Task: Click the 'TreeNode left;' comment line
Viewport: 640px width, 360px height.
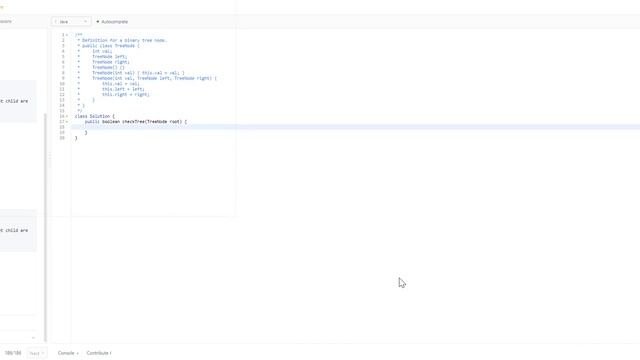Action: tap(109, 56)
